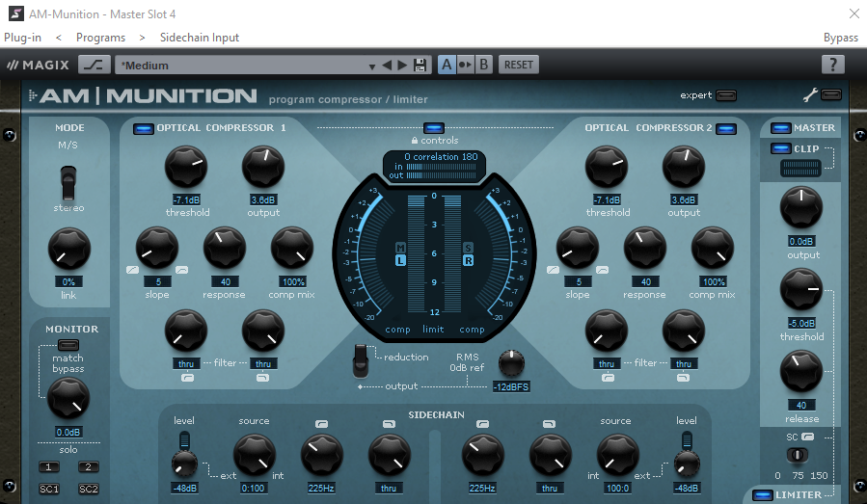Open the Plug-in menu

coord(23,38)
